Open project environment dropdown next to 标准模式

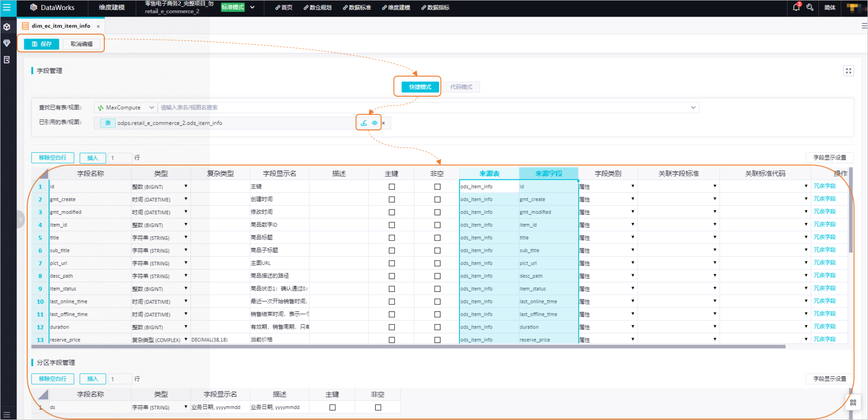click(x=252, y=7)
